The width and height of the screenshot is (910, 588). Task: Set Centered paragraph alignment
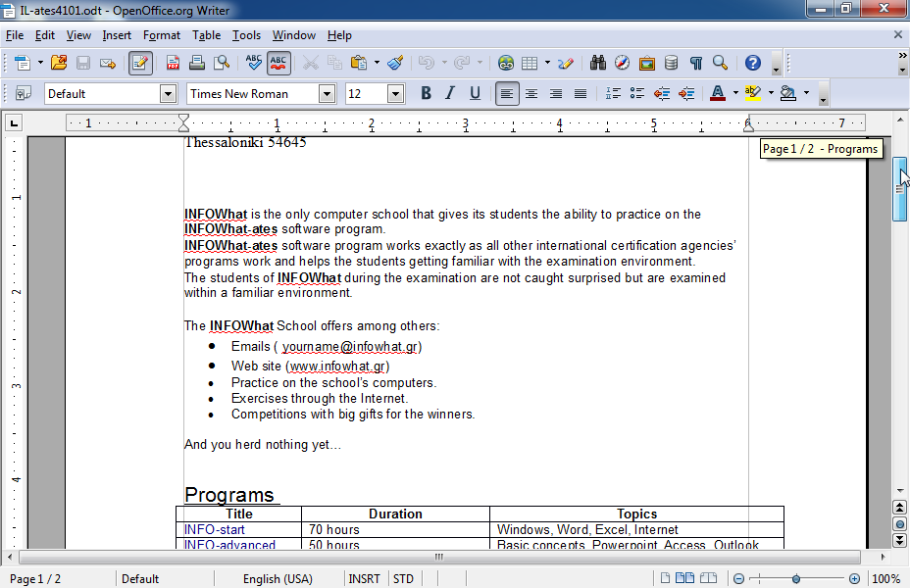click(531, 93)
